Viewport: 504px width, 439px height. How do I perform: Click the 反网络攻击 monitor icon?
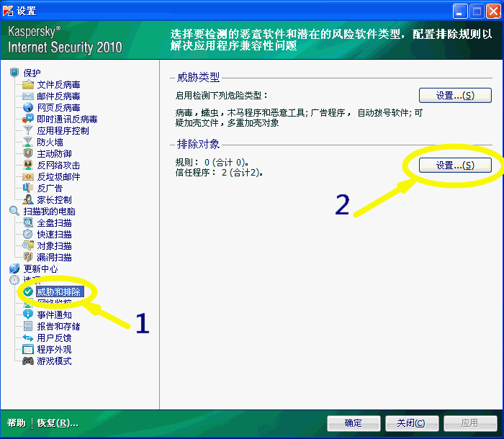pos(28,166)
